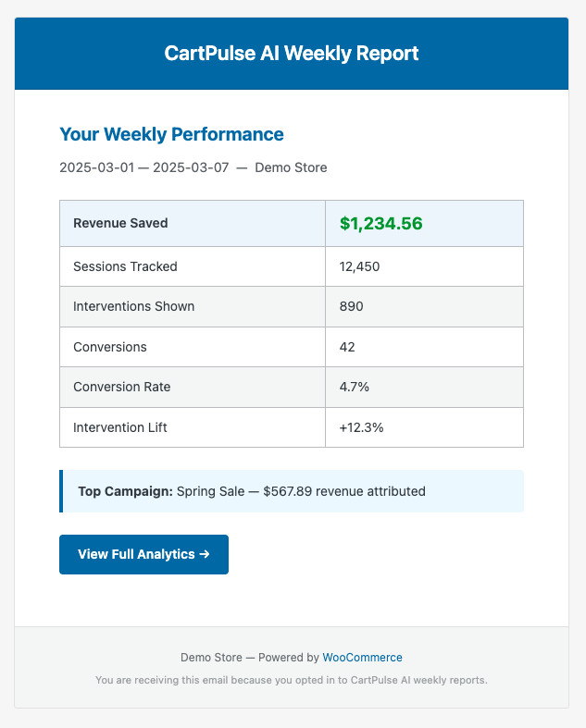Click the Your Weekly Performance heading

(x=171, y=134)
